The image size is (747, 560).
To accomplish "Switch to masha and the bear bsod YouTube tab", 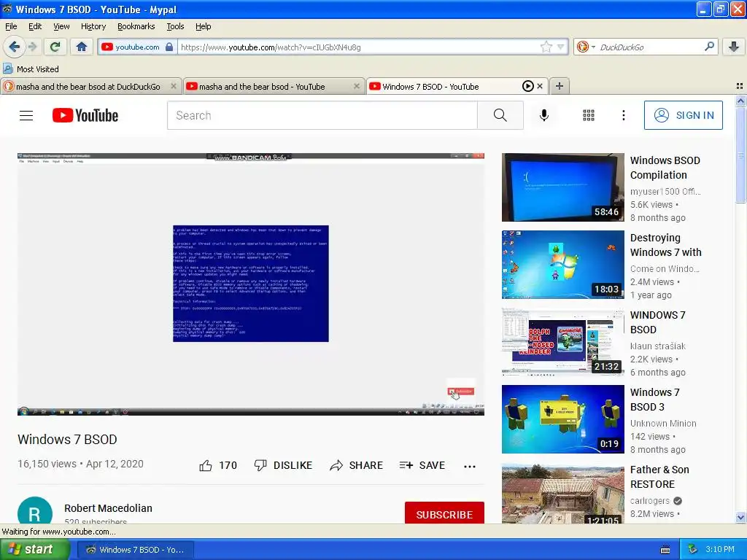I will click(262, 87).
